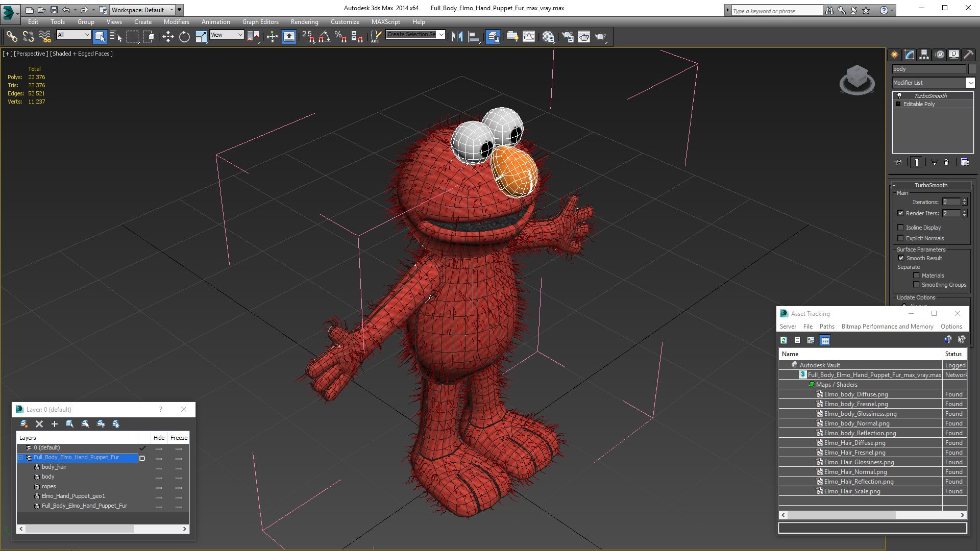Viewport: 980px width, 551px height.
Task: Activate the Select Object tool
Action: 100,36
